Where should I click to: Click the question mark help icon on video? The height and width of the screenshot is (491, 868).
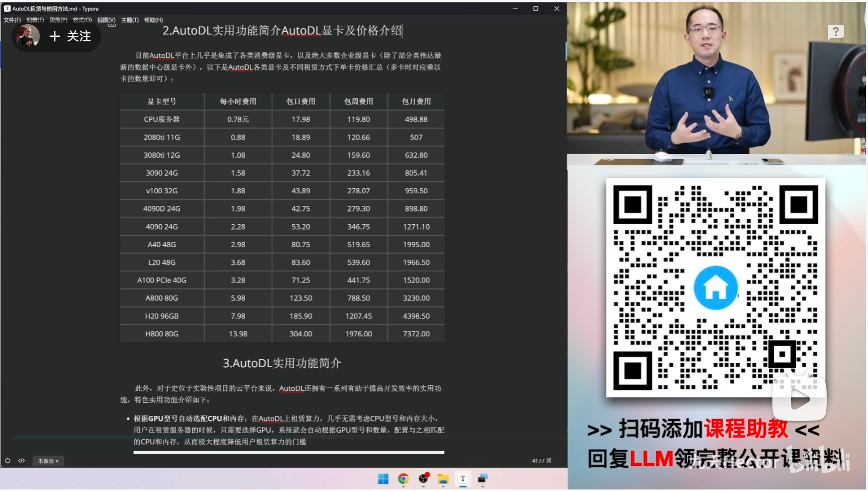click(x=836, y=32)
